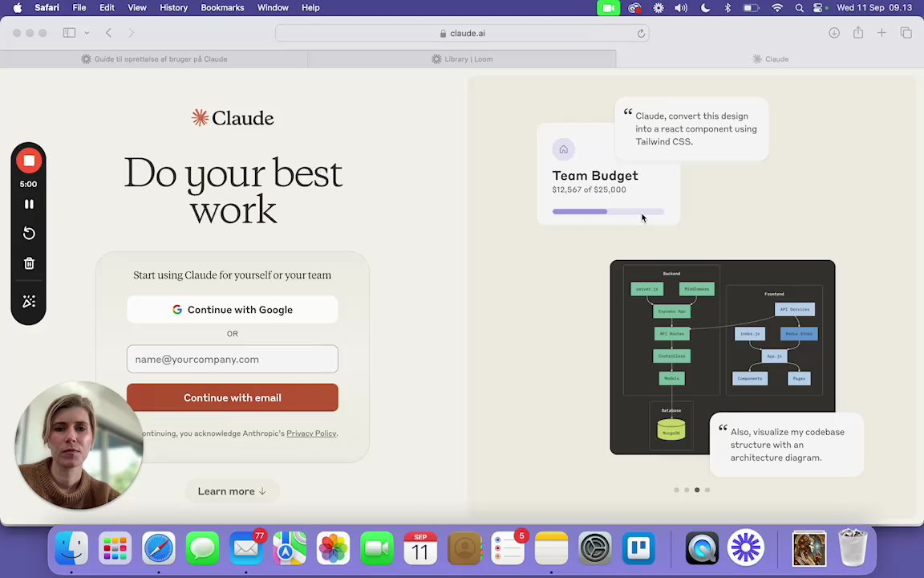Open the File menu
This screenshot has height=578, width=924.
click(79, 8)
